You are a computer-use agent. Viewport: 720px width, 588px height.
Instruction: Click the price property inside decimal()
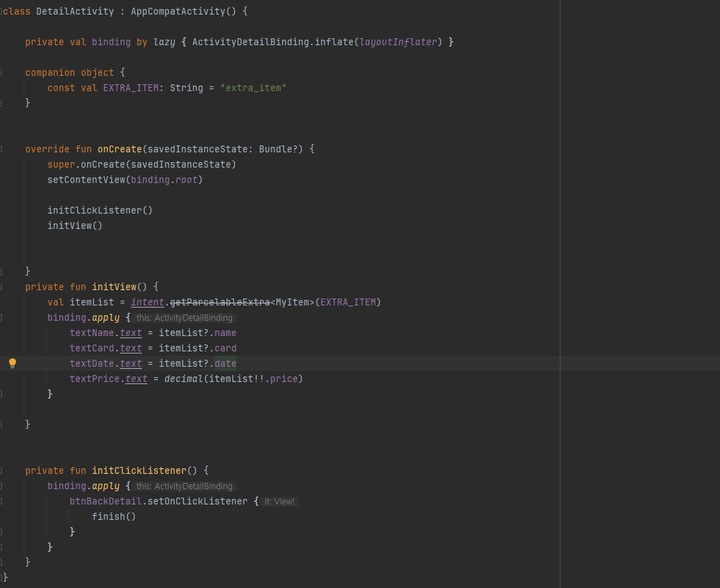click(x=284, y=379)
